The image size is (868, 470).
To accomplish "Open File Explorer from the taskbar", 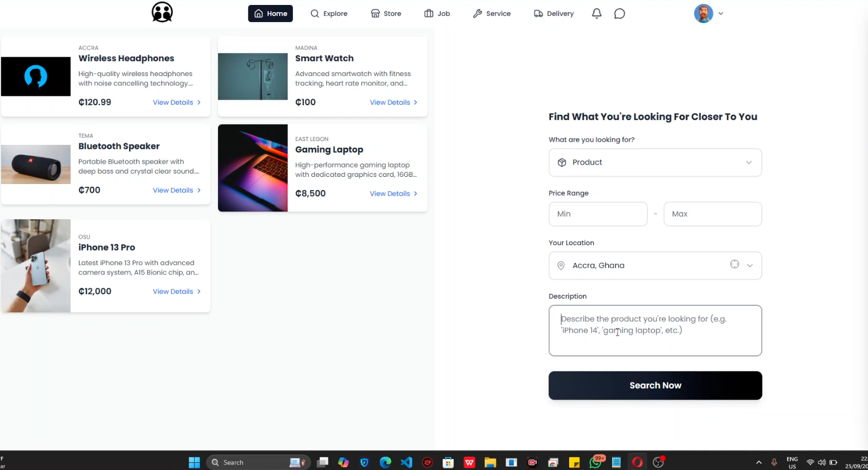I will click(490, 462).
